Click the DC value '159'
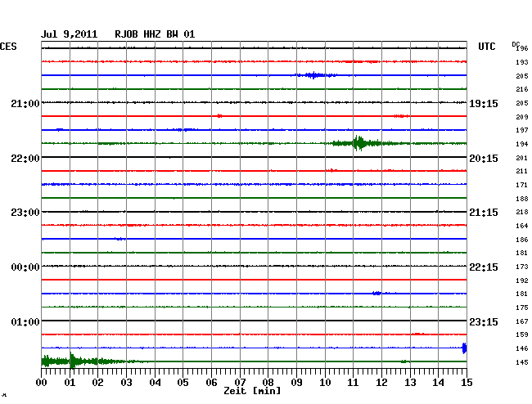The height and width of the screenshot is (404, 532). (x=522, y=334)
